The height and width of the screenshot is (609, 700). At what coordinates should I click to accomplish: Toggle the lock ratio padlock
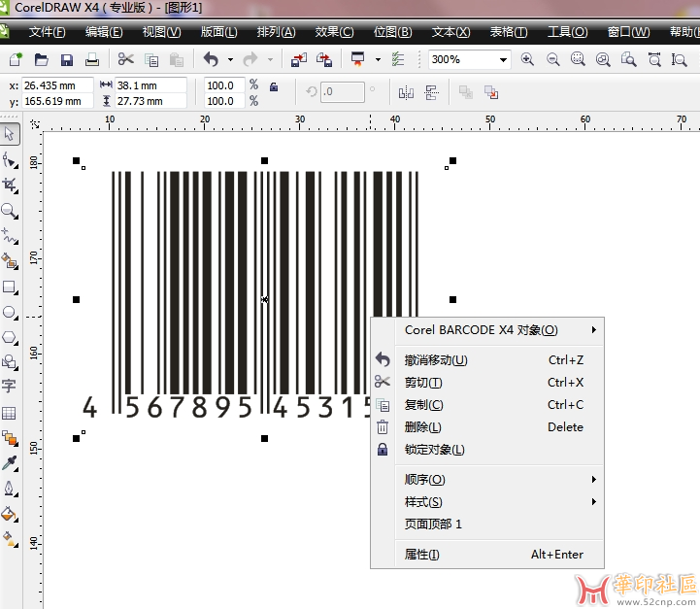coord(274,86)
